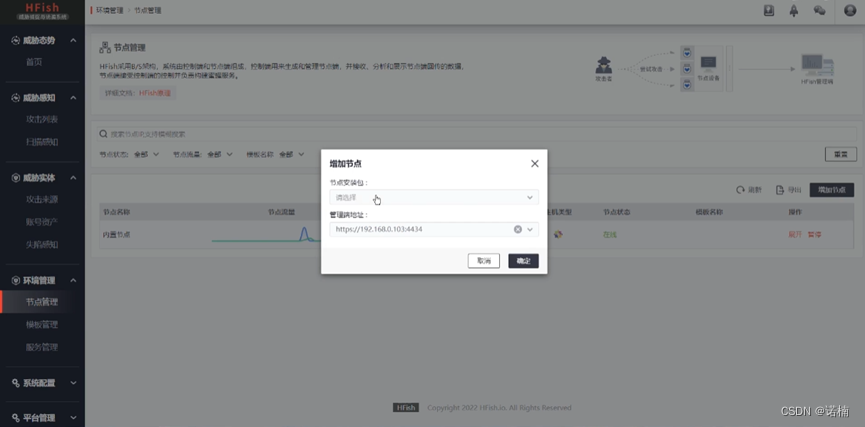The width and height of the screenshot is (865, 427).
Task: Click the 增加节点 button
Action: point(831,190)
